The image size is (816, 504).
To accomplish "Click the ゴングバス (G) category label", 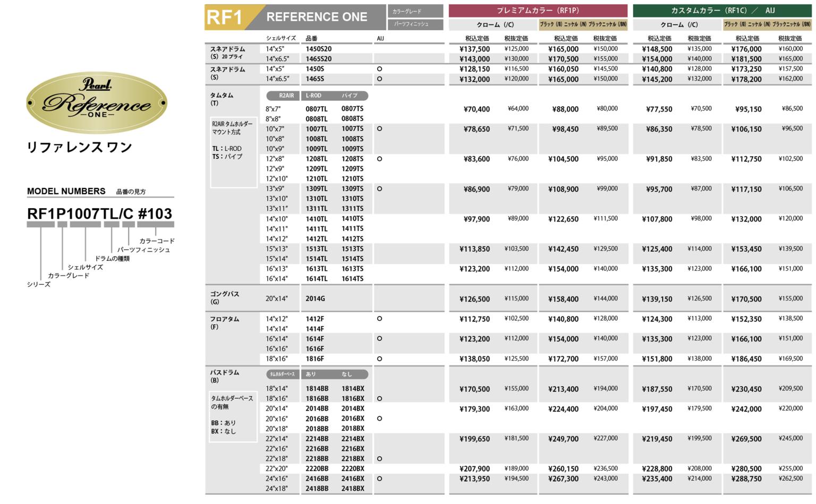I will (x=225, y=297).
